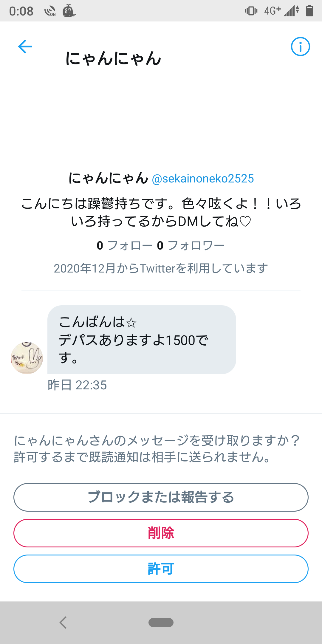
Task: Tap the 0 フォロワー count
Action: tap(191, 246)
